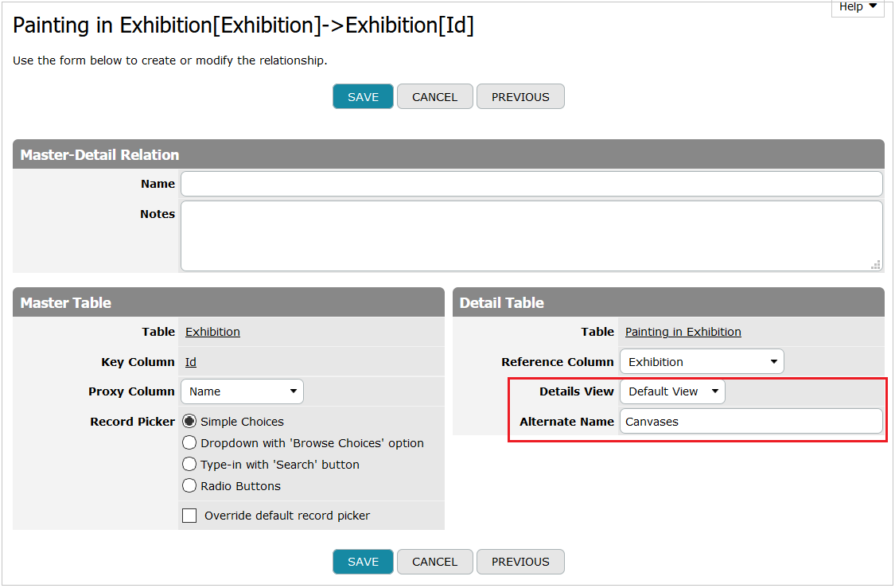Screen dimensions: 895x588
Task: Open the Details View dropdown
Action: pos(672,391)
